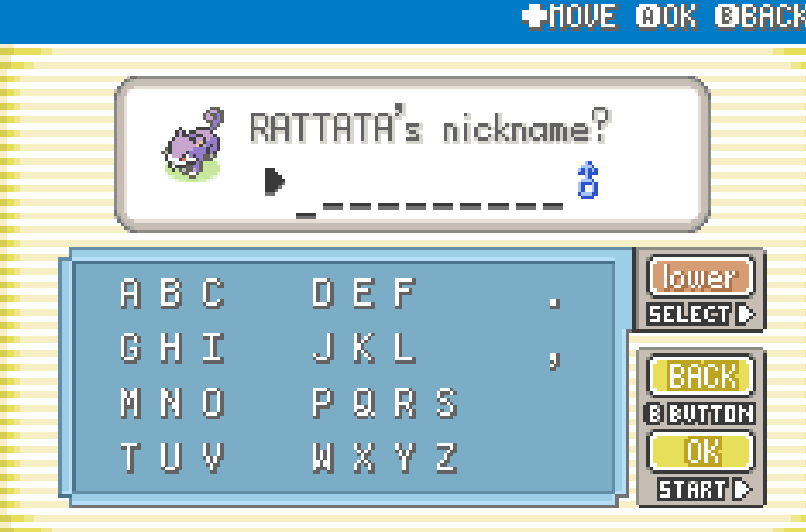Click the D-pad MOVE hint

pos(570,16)
